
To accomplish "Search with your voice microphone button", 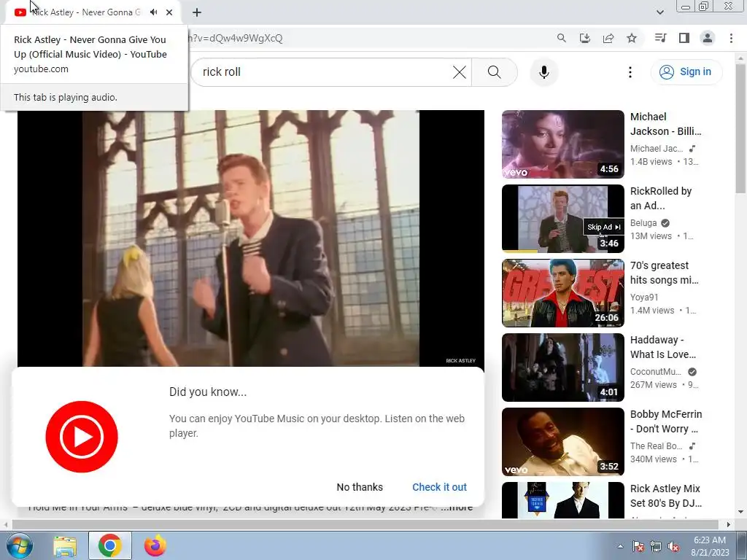I will [544, 72].
